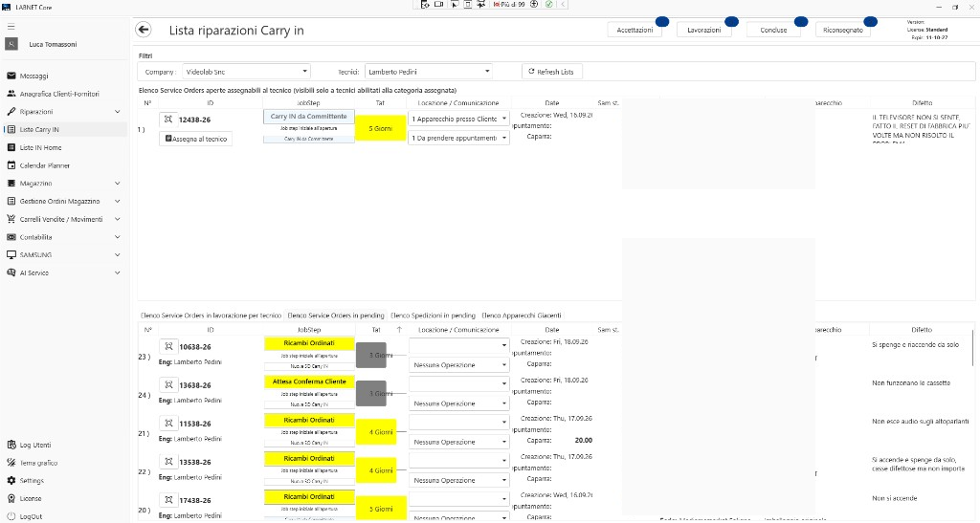Go back with the round arrow button
This screenshot has height=523, width=980.
tap(144, 30)
